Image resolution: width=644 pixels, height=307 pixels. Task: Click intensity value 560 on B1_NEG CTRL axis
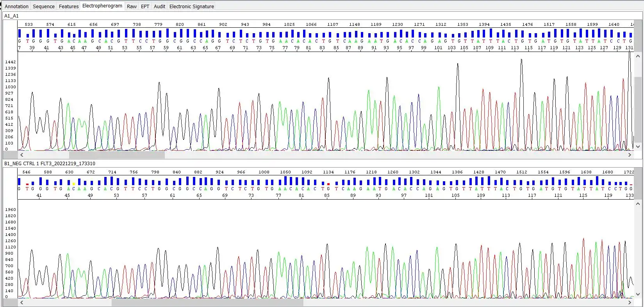(9, 272)
